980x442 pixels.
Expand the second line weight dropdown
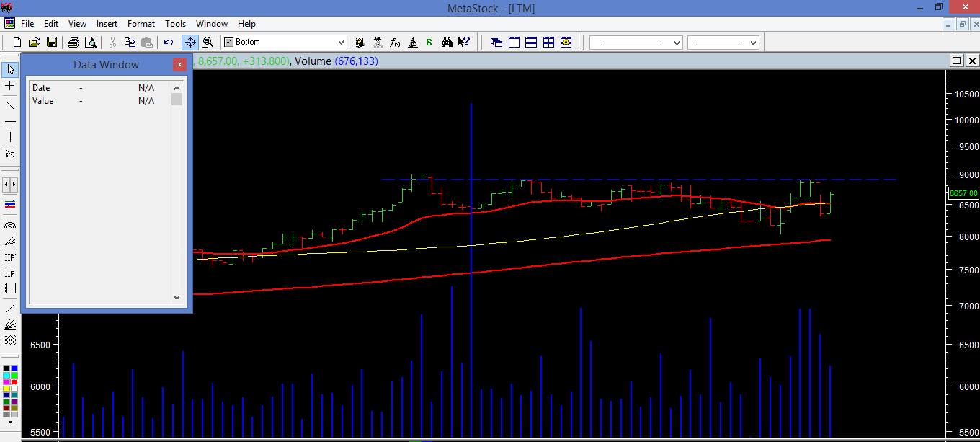[x=754, y=43]
